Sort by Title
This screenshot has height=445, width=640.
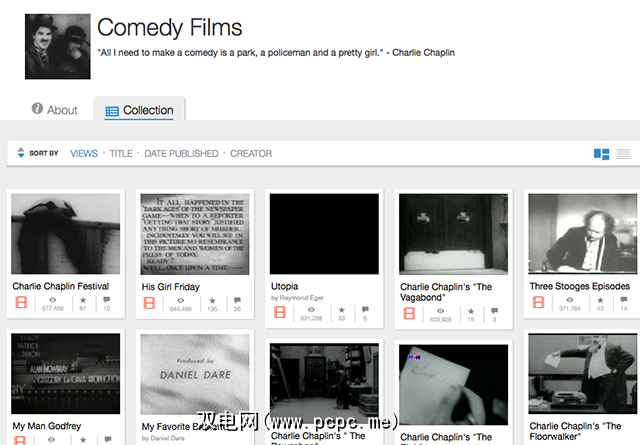point(121,154)
